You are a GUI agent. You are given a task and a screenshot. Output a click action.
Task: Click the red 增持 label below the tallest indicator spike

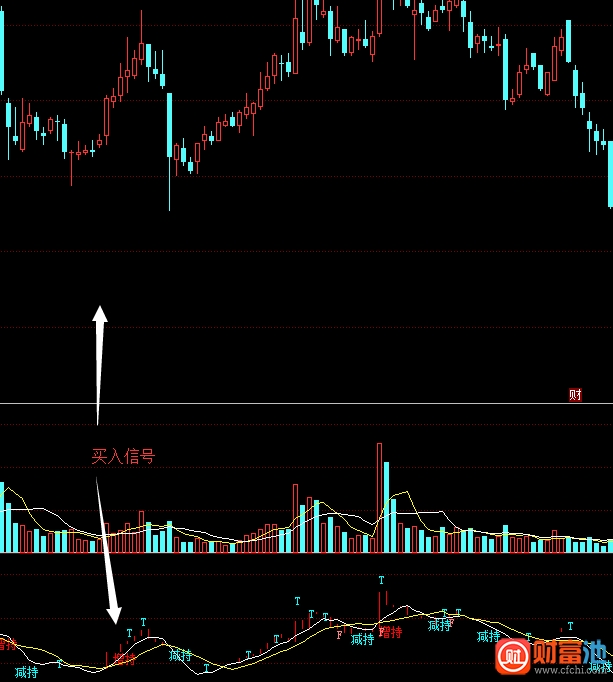(391, 632)
